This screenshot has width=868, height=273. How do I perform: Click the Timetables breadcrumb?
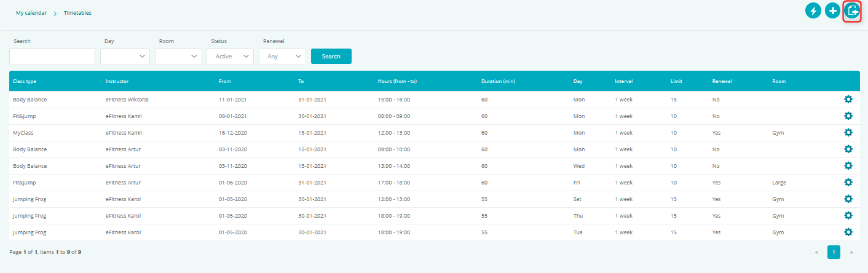pos(77,13)
